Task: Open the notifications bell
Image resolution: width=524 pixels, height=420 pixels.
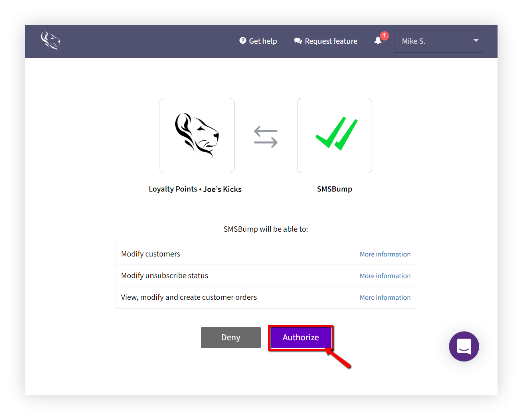Action: point(378,40)
